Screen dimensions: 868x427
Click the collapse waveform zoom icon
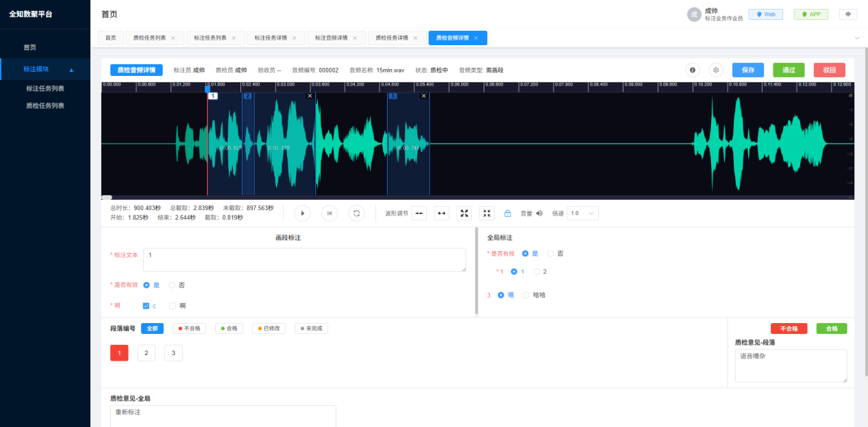(486, 213)
